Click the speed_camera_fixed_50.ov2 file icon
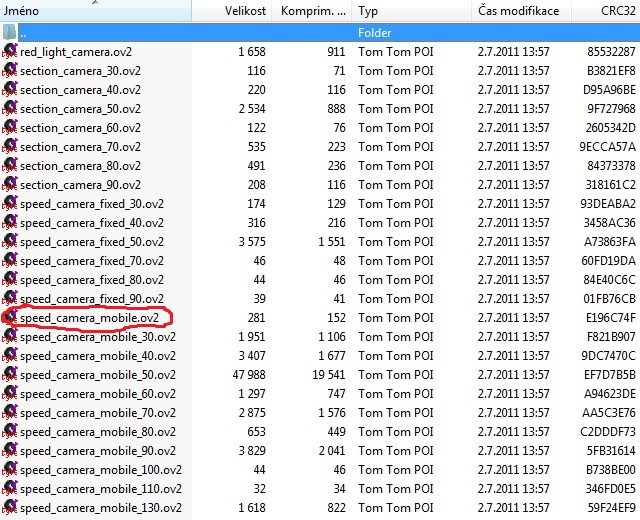The width and height of the screenshot is (640, 520). (x=10, y=241)
